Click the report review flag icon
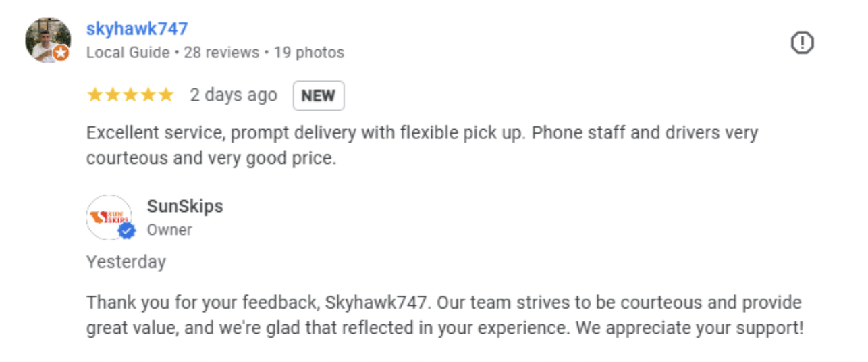Image resolution: width=868 pixels, height=362 pixels. (x=802, y=43)
